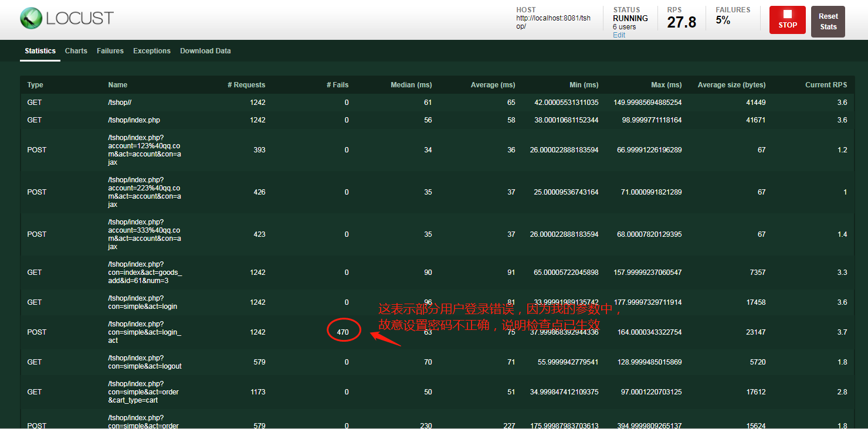
Task: Select the account=333%40qq.com request name
Action: (145, 234)
